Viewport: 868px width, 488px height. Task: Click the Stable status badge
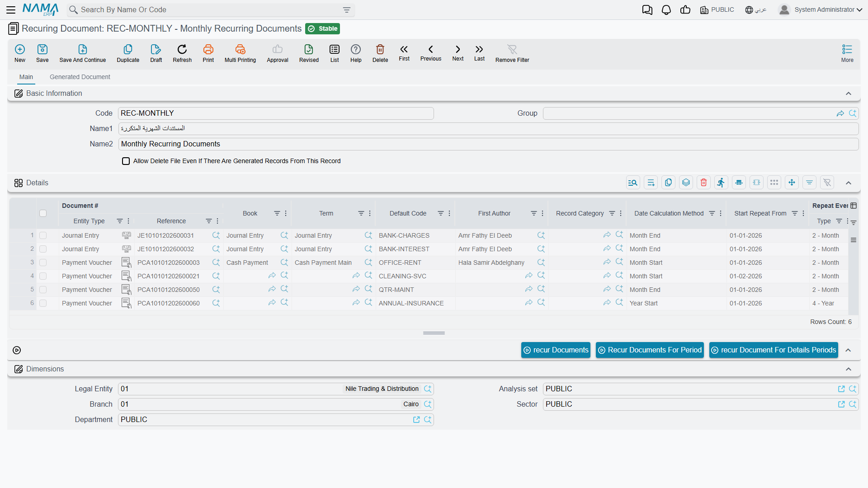click(323, 28)
